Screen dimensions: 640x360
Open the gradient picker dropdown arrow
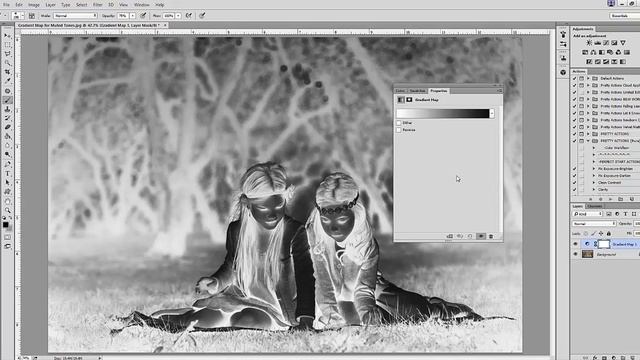click(492, 113)
